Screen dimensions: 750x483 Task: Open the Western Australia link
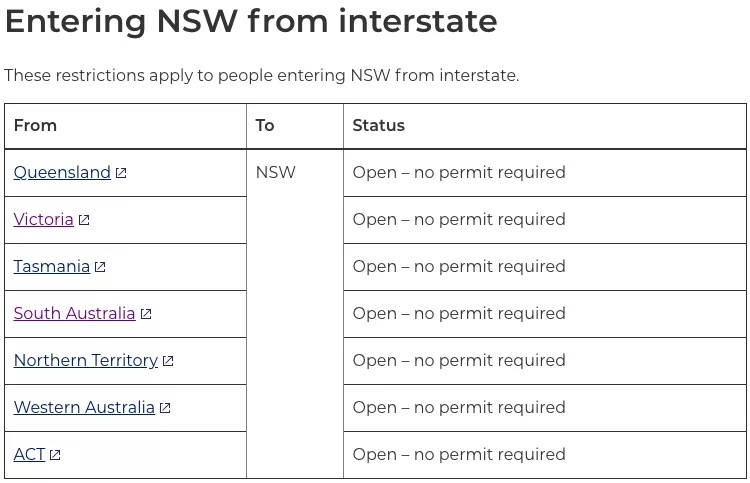[84, 407]
